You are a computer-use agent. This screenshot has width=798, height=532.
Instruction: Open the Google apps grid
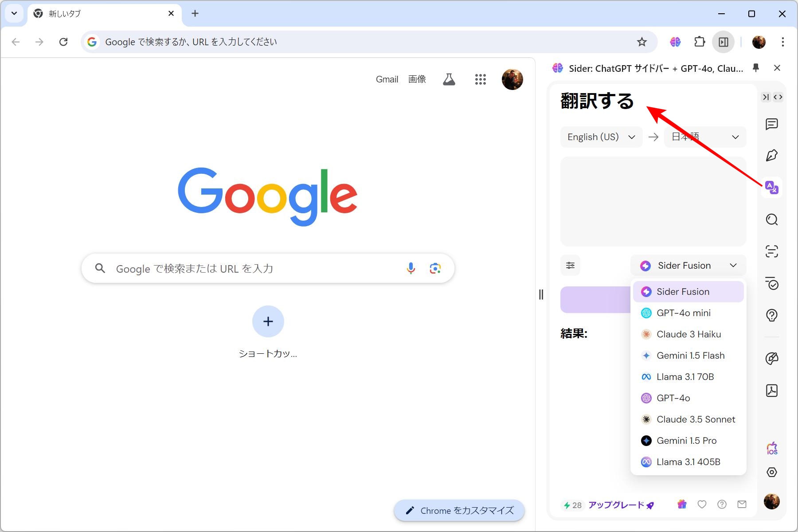coord(481,79)
